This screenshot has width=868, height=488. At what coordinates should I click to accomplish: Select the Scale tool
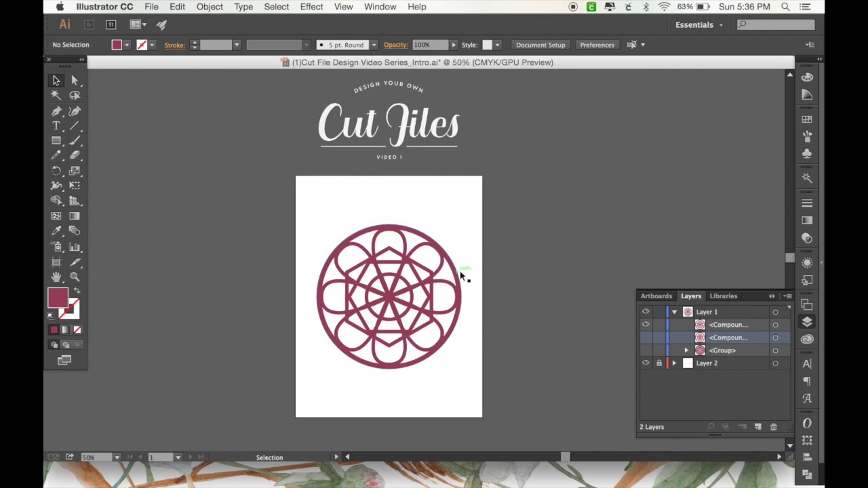tap(75, 171)
